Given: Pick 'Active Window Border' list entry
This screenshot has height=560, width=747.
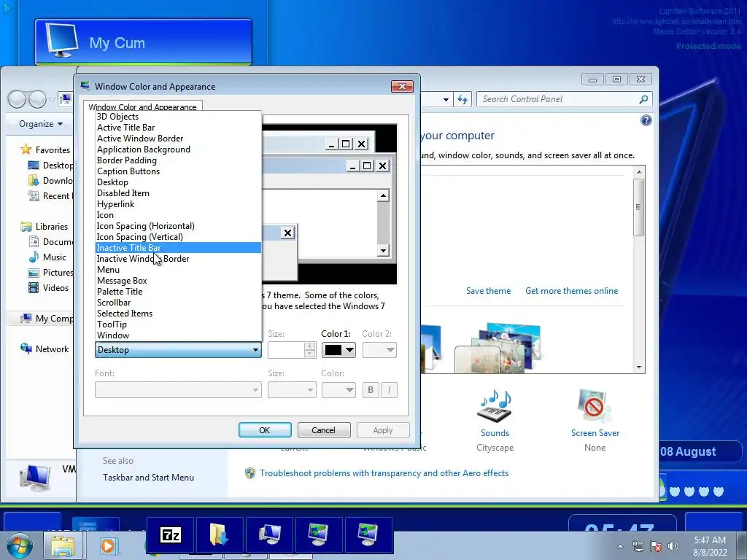Looking at the screenshot, I should [179, 139].
